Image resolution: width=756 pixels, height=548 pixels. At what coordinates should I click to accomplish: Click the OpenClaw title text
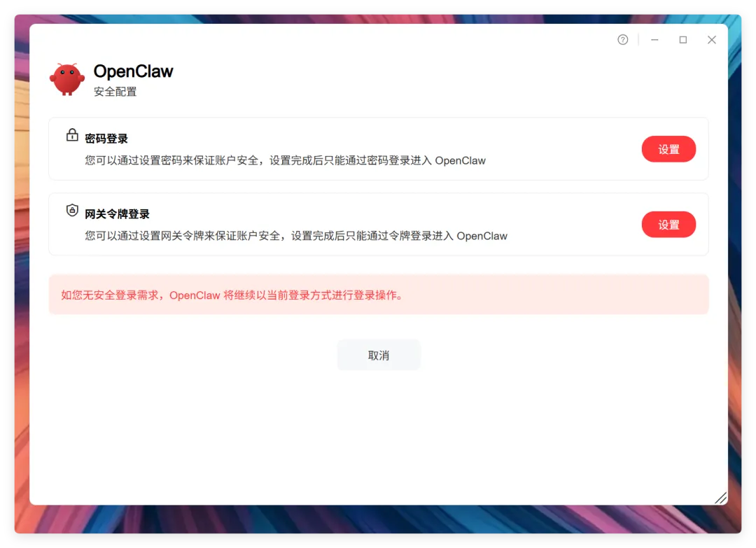click(x=134, y=71)
